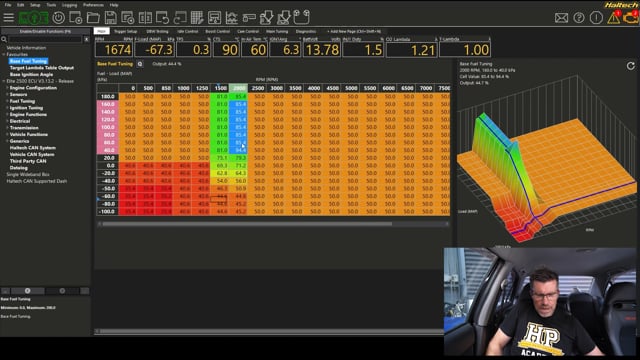Select the 2000 RPM column header
The height and width of the screenshot is (360, 640).
(239, 88)
